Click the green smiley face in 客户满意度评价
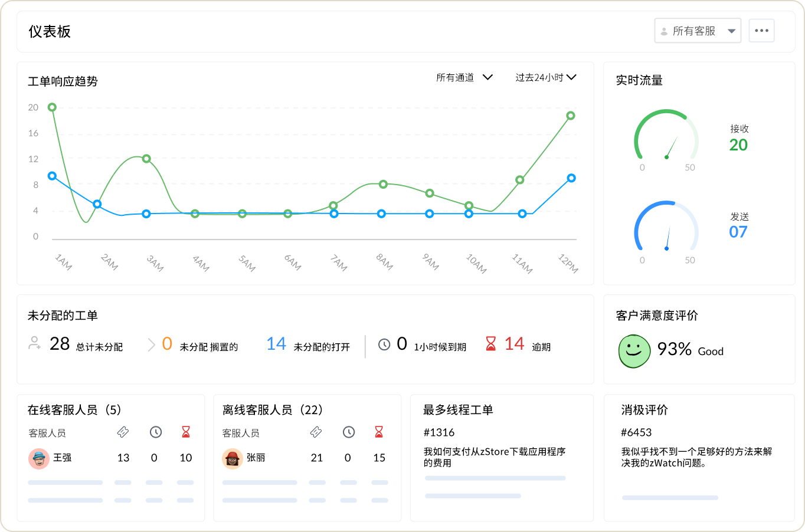805x532 pixels. point(634,351)
